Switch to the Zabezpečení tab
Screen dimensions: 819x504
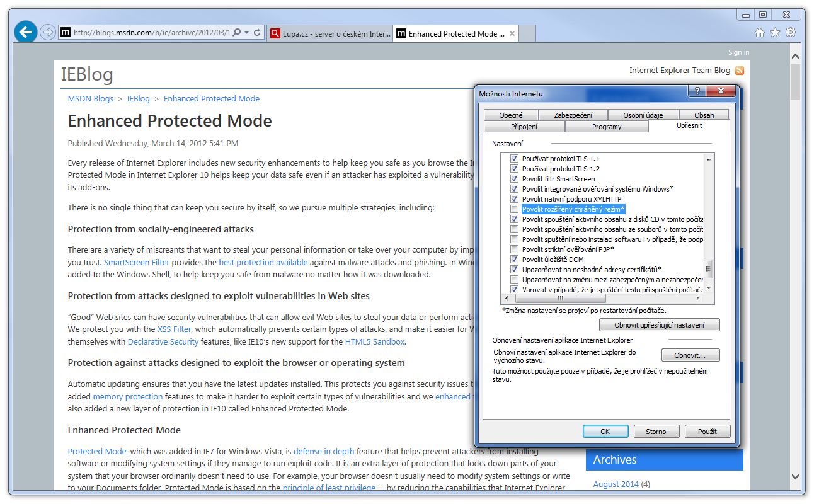573,115
